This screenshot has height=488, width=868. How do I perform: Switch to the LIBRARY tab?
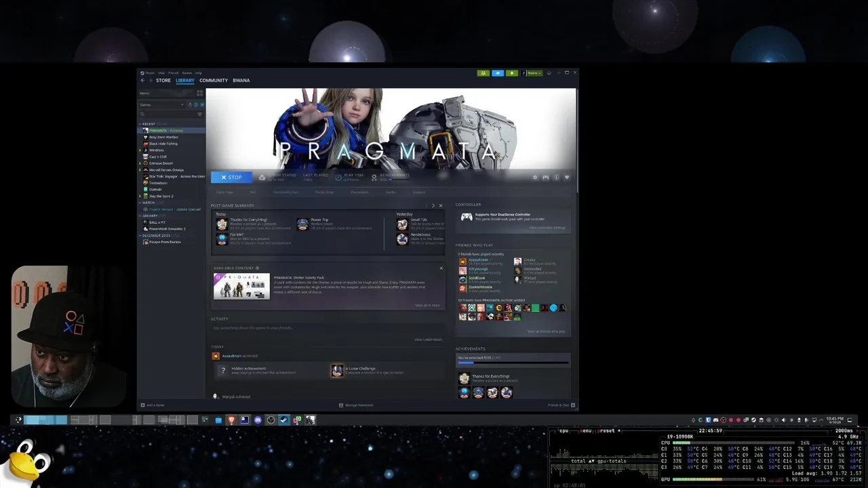(x=184, y=81)
